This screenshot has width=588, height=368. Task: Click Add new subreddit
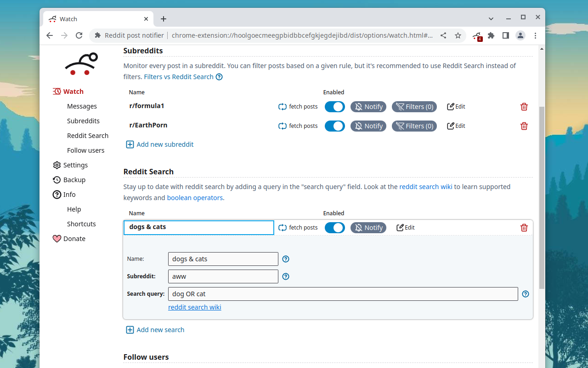160,144
